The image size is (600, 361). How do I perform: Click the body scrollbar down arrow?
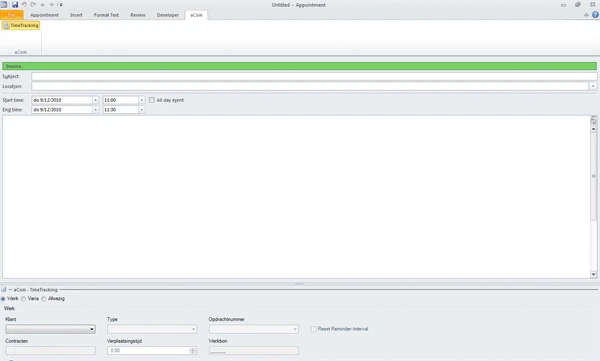coord(593,274)
